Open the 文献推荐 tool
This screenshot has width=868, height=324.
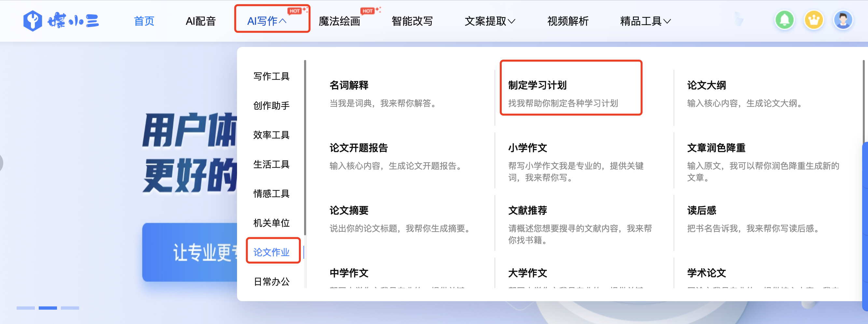528,211
